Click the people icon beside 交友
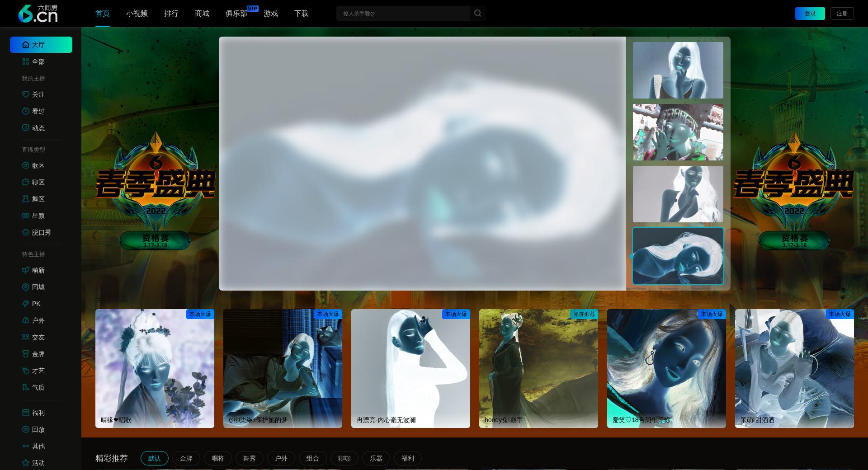 click(x=26, y=337)
